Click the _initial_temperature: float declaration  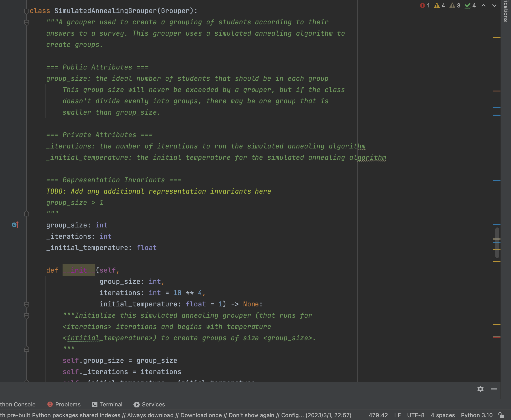pos(101,248)
